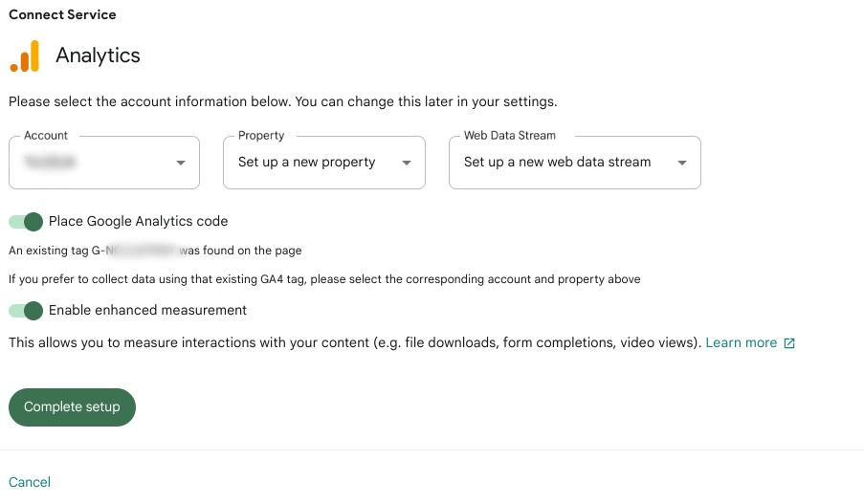Viewport: 864px width, 504px height.
Task: Click 'This allows you to measure interactions' text
Action: (355, 342)
